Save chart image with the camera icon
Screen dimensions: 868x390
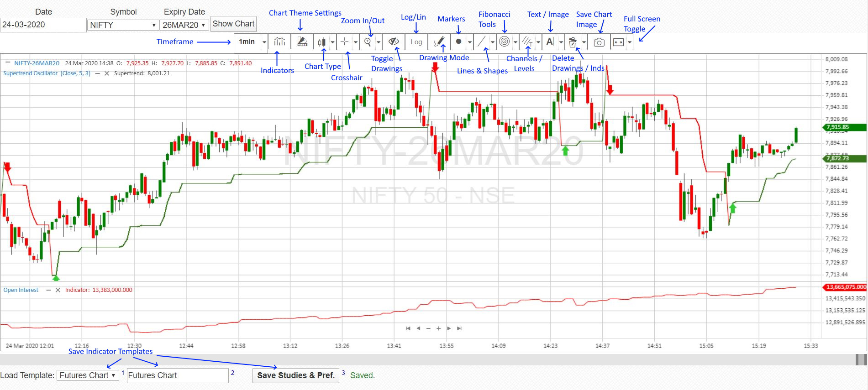[599, 42]
